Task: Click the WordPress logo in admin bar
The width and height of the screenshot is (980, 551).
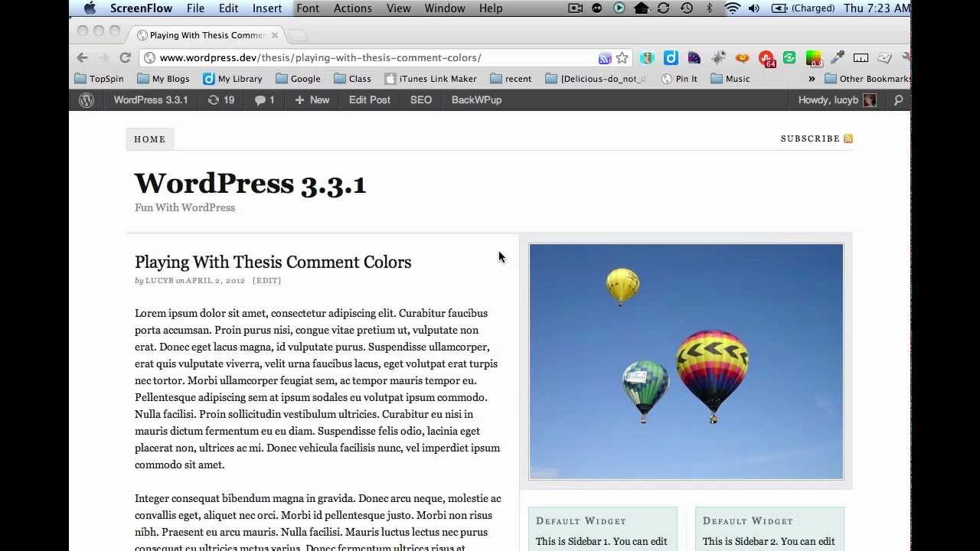Action: click(87, 100)
